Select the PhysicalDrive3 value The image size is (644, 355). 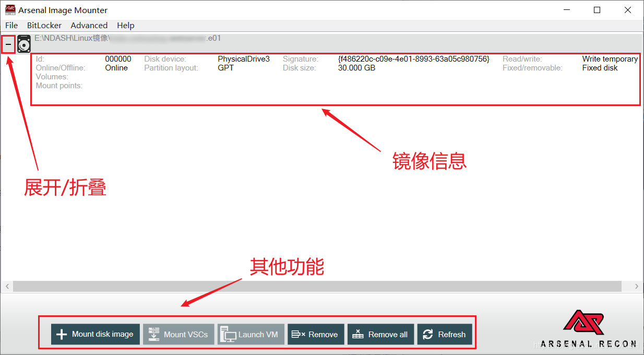(244, 59)
